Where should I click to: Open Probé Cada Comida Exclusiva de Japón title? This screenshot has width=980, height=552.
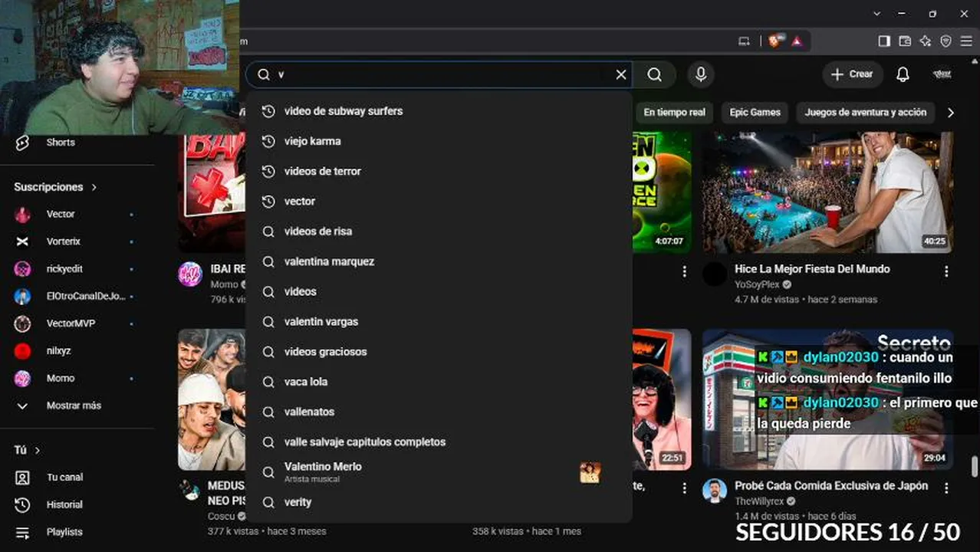(831, 486)
